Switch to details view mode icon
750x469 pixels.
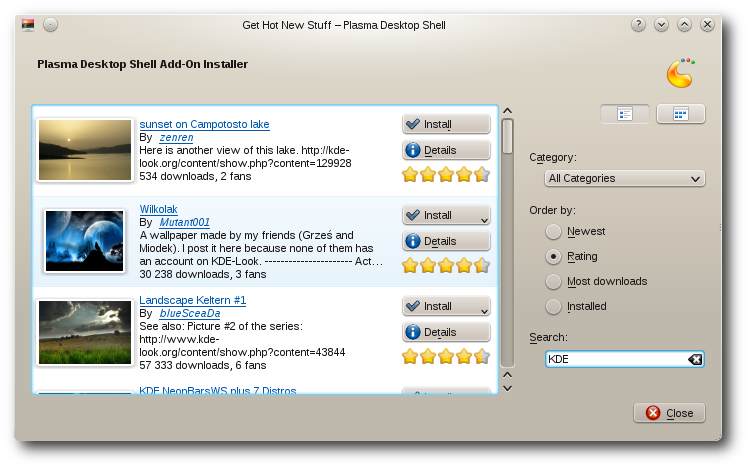(625, 114)
